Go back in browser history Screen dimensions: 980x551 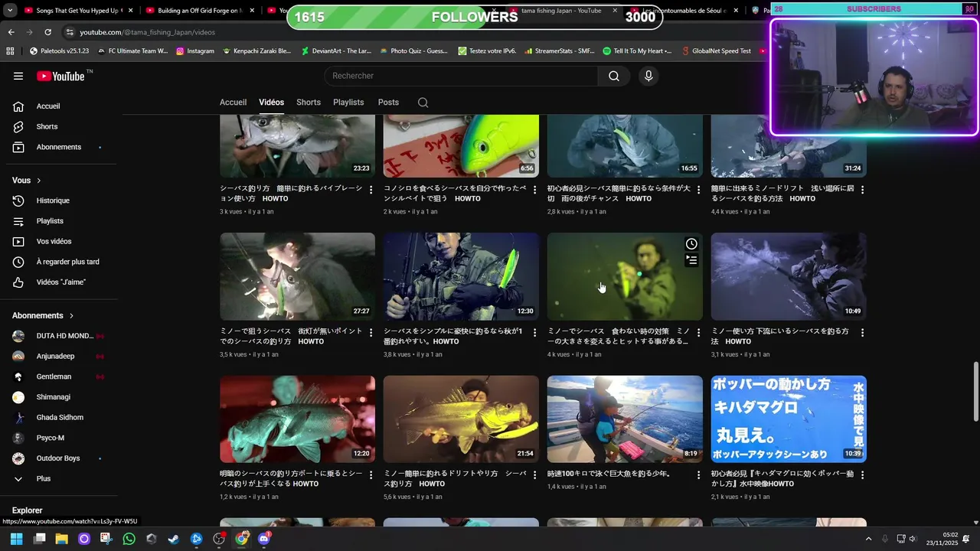click(11, 32)
